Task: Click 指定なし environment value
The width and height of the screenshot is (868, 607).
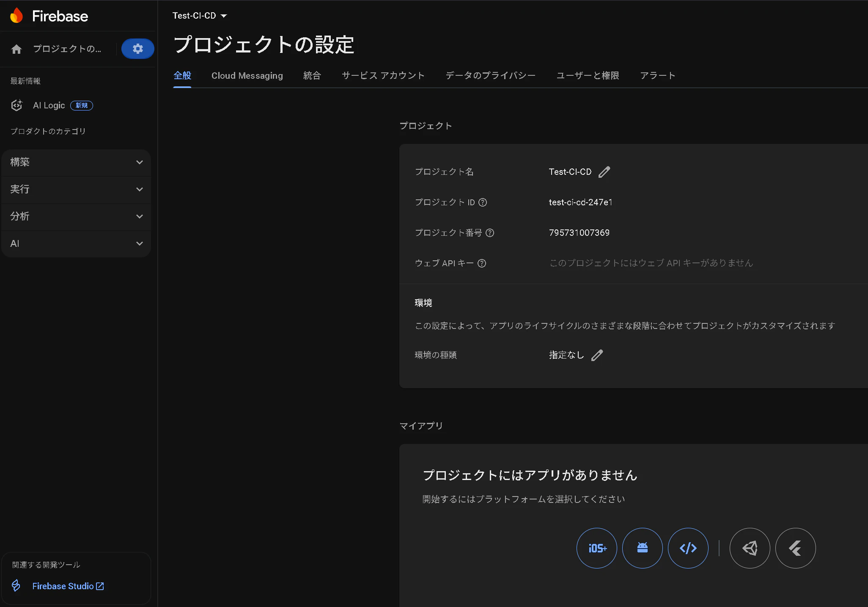Action: (566, 355)
